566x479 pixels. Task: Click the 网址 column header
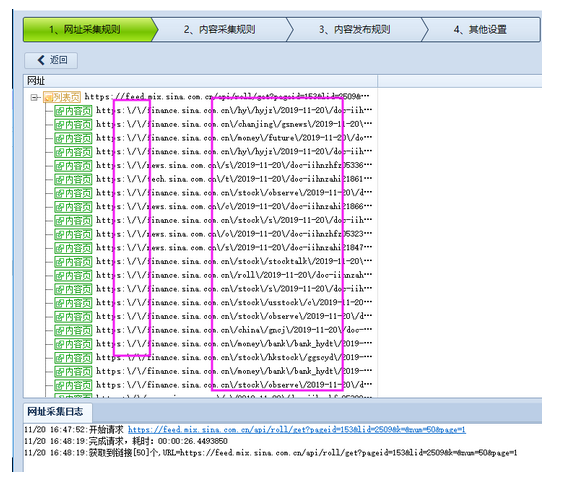click(x=200, y=81)
